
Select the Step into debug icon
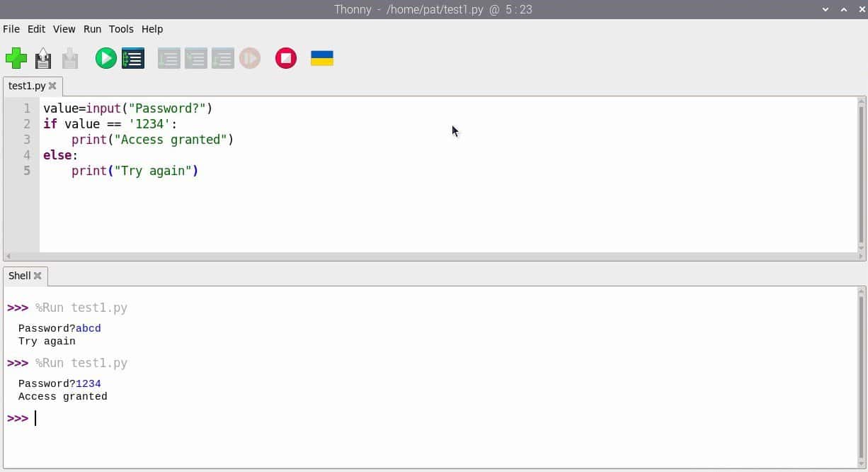point(196,58)
